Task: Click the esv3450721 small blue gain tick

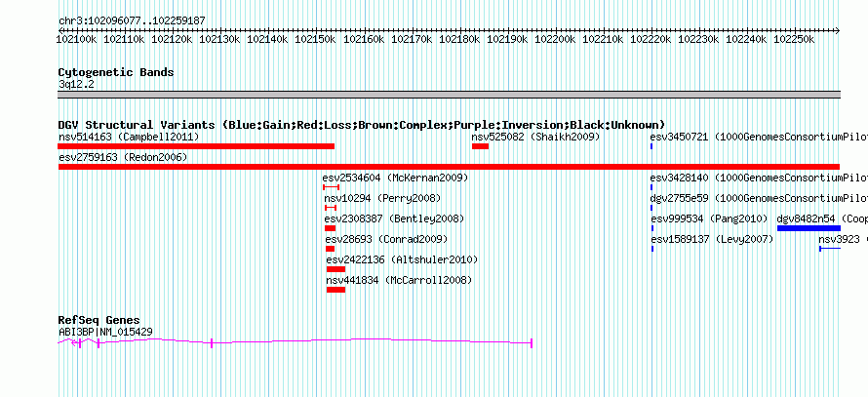Action: [x=651, y=146]
